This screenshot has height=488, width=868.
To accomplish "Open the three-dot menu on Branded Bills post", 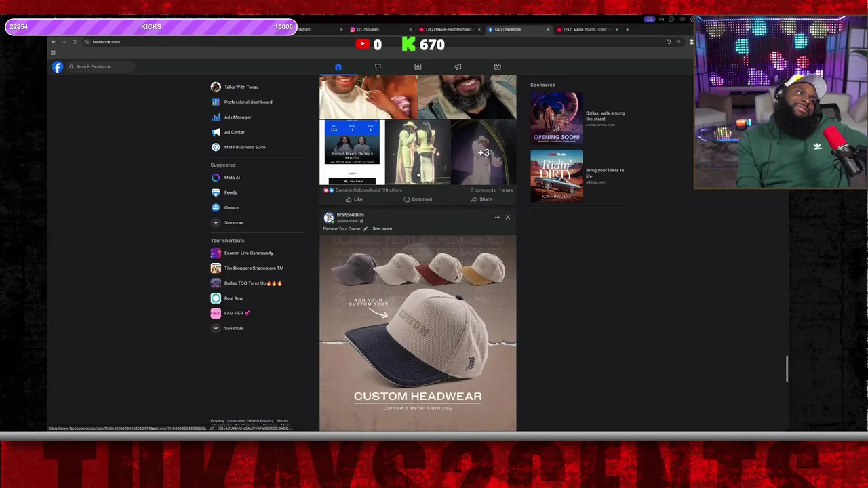I will [x=497, y=218].
